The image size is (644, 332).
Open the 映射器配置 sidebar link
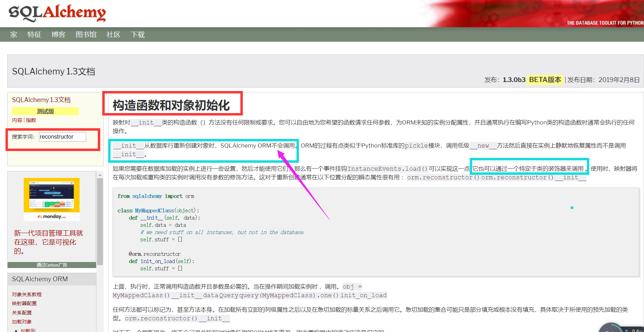click(24, 303)
